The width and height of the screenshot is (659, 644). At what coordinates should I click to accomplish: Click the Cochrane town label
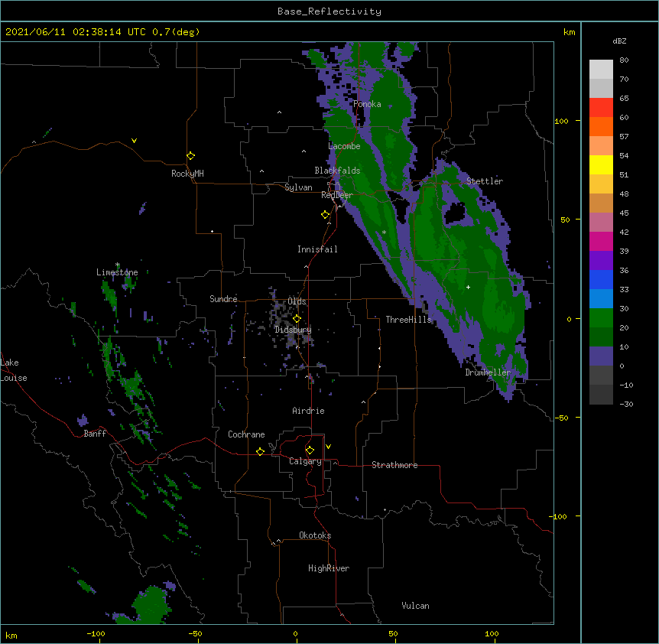[246, 434]
